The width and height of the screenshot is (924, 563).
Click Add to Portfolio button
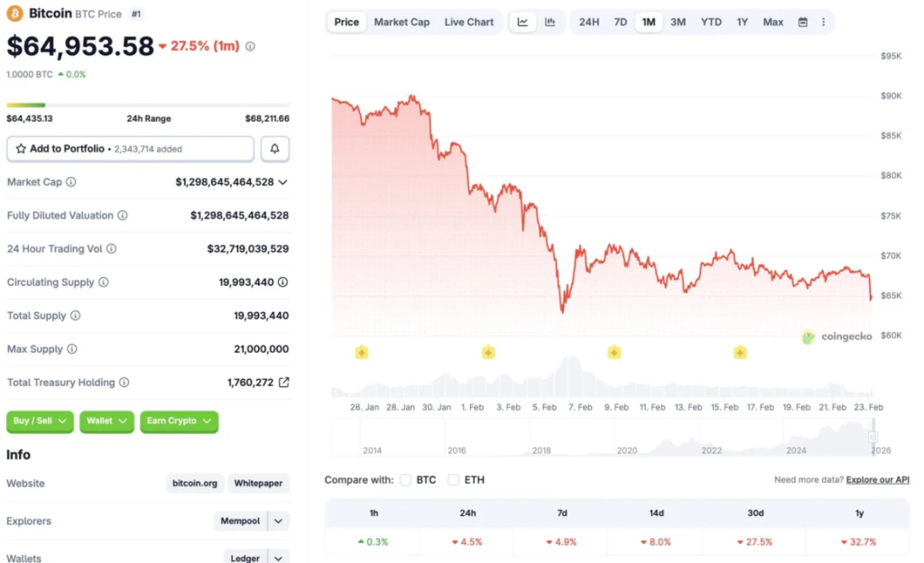(x=130, y=149)
